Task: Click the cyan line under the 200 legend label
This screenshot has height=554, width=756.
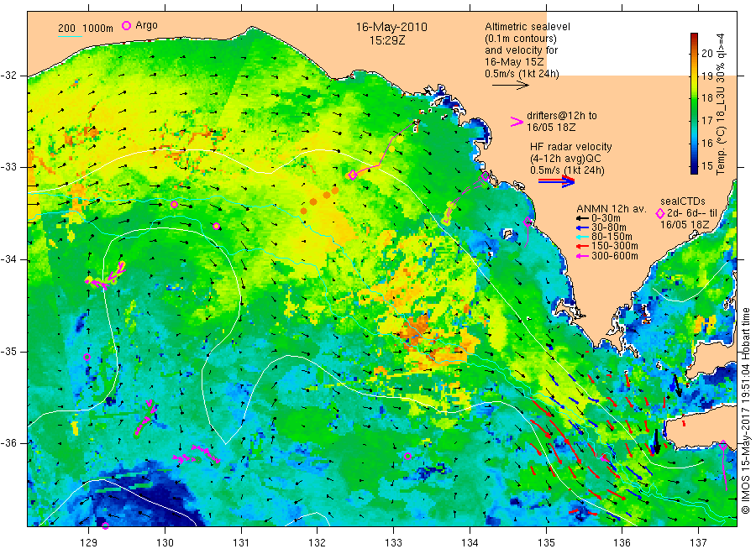Action: (70, 35)
